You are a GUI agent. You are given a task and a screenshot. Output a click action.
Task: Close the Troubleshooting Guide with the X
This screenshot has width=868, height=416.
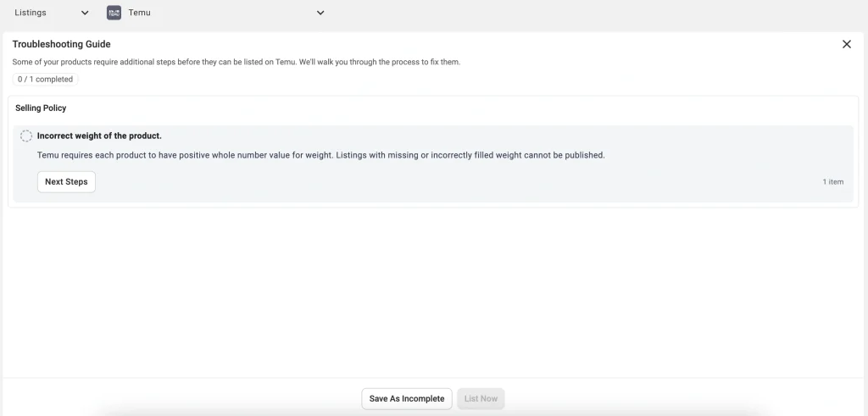click(846, 44)
